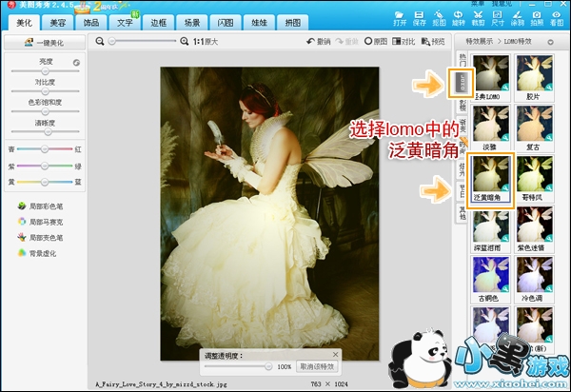The image size is (571, 392).
Task: Switch to the 美容 tab
Action: coord(57,23)
